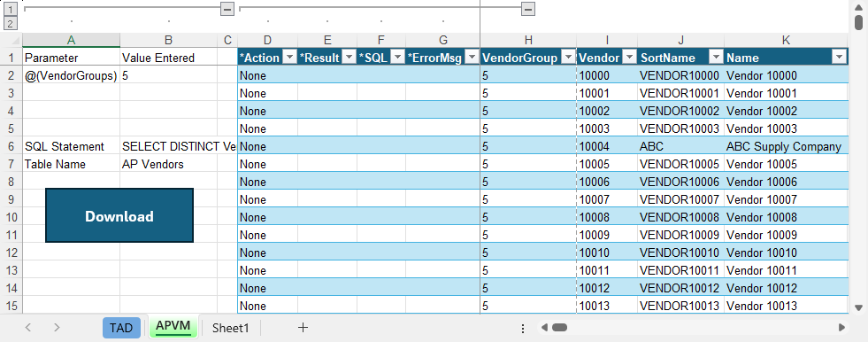The width and height of the screenshot is (868, 342).
Task: Go to next sheet tab arrow
Action: click(57, 328)
